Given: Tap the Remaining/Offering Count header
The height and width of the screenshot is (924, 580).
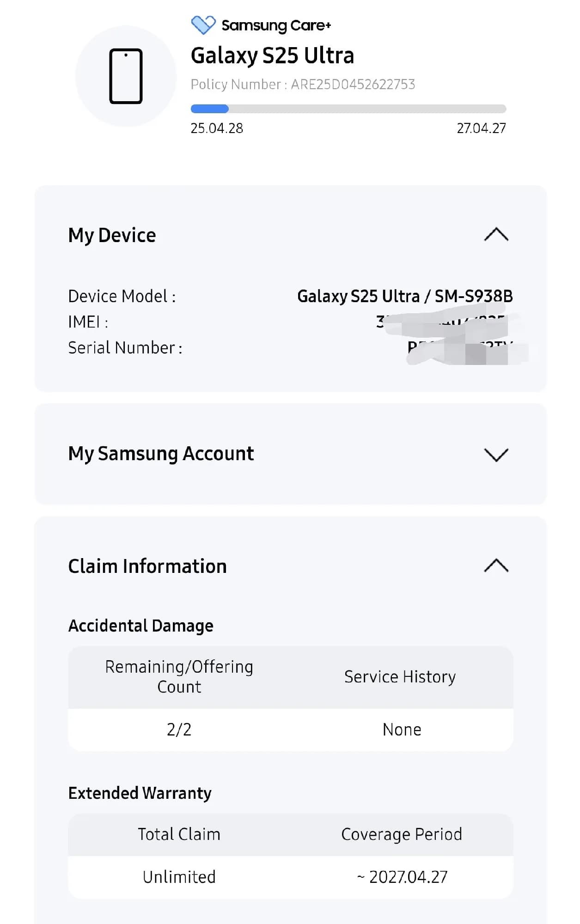Looking at the screenshot, I should (x=179, y=677).
